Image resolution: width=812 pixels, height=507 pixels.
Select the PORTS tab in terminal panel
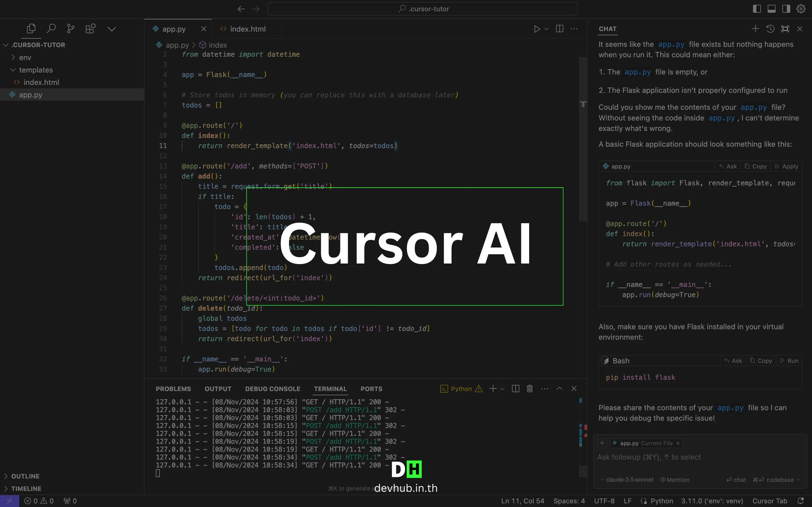pos(371,389)
